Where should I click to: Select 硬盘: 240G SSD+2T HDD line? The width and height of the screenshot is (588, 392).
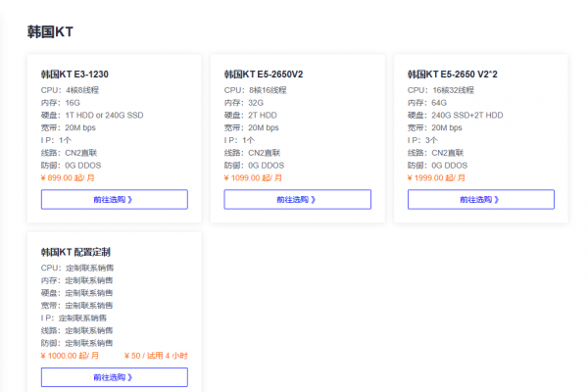(x=456, y=116)
